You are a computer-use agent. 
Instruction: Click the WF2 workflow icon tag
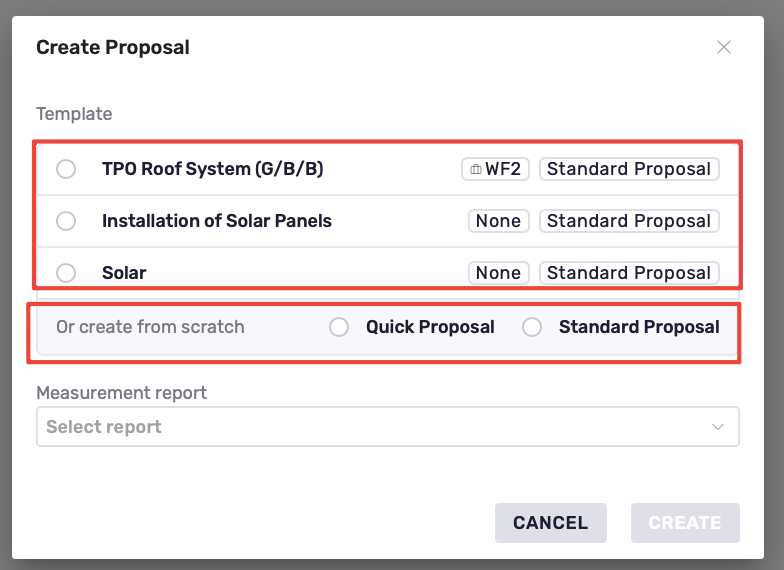click(495, 169)
